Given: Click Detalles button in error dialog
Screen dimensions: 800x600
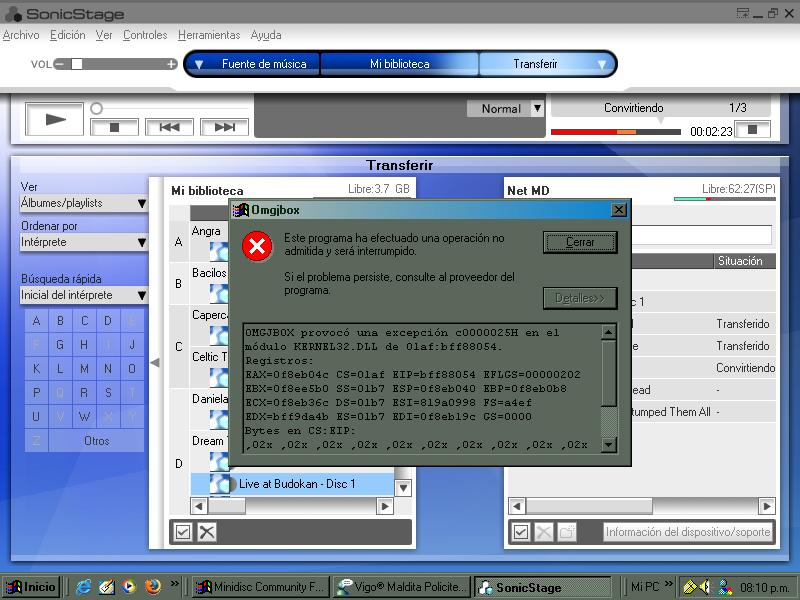Looking at the screenshot, I should tap(580, 298).
